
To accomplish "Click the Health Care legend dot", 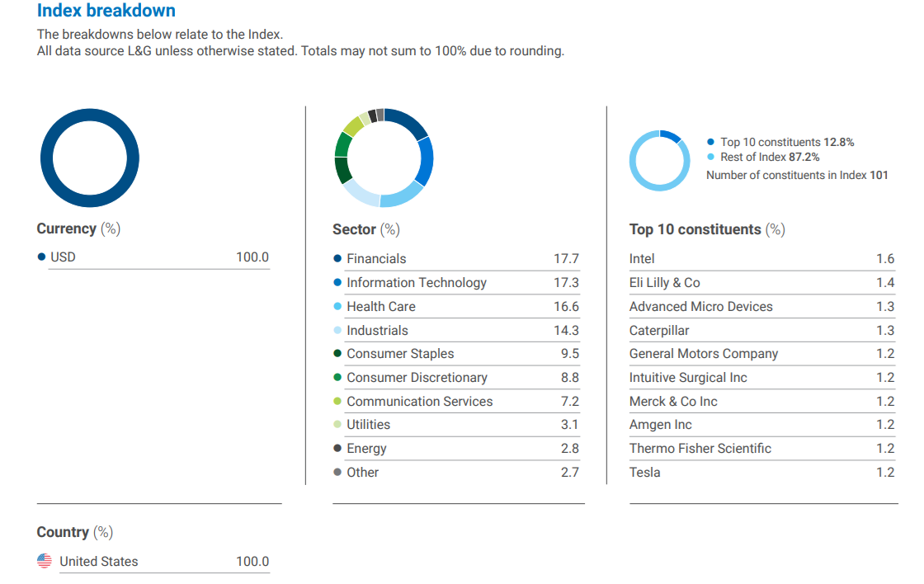I will (x=337, y=306).
